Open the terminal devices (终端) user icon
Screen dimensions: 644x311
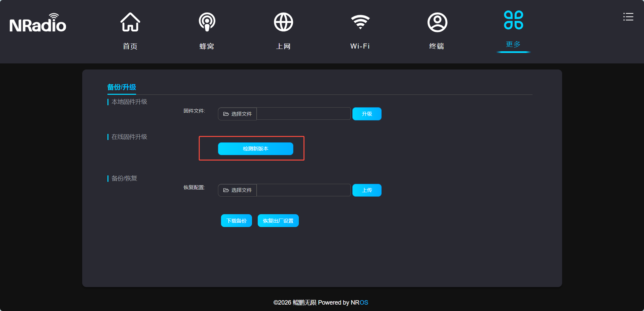(437, 22)
